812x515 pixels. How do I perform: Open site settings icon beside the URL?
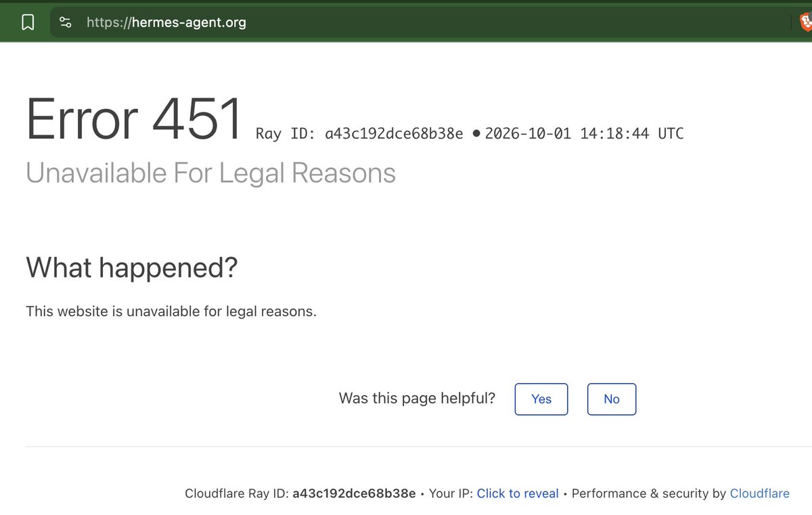[x=66, y=23]
